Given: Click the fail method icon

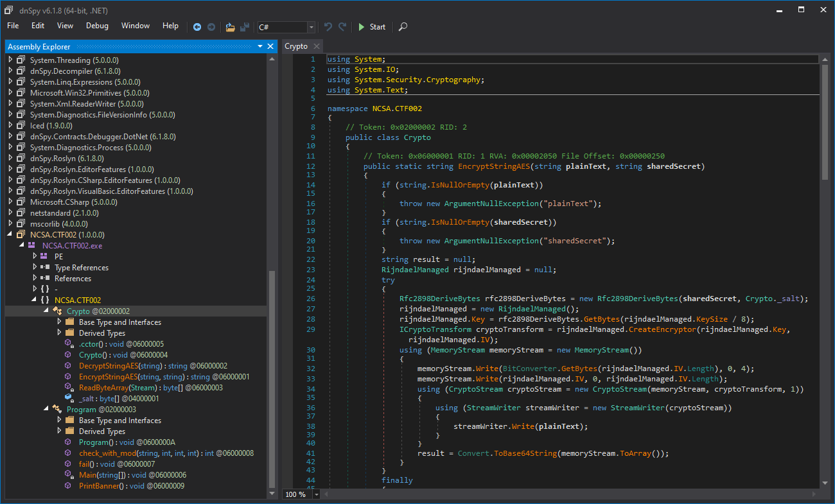Looking at the screenshot, I should [x=69, y=464].
